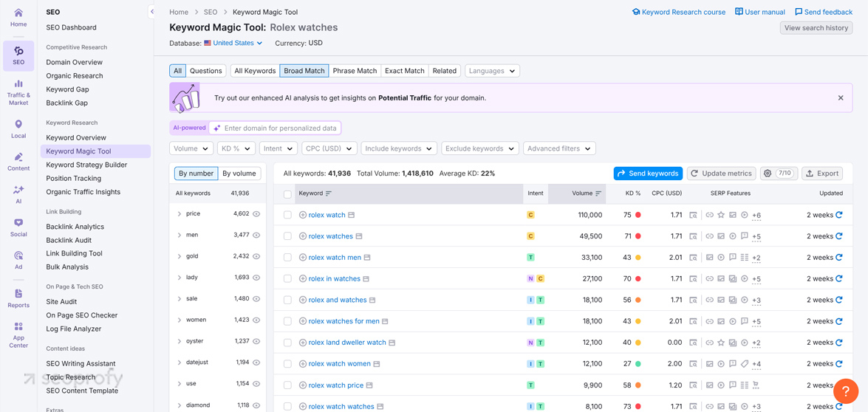Screen dimensions: 868x412
Task: Sort by the Keyword column sort icon
Action: 328,193
